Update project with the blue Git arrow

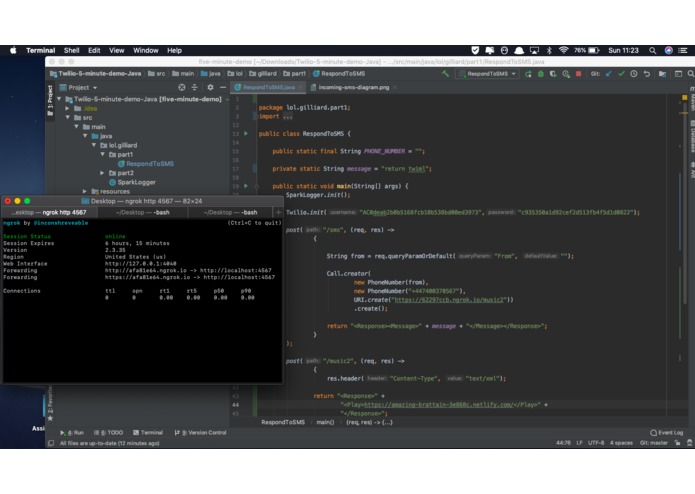coord(609,74)
